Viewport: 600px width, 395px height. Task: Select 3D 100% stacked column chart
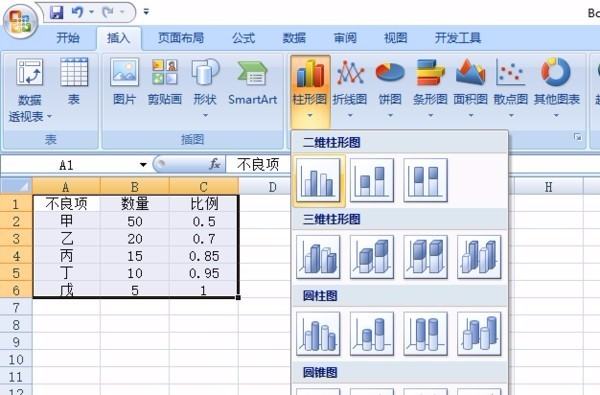pyautogui.click(x=426, y=257)
